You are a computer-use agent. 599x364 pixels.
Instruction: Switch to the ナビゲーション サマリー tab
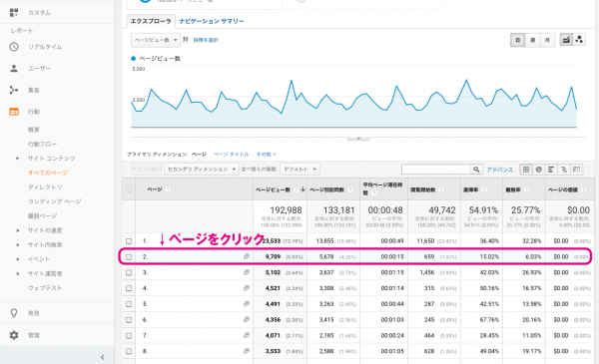pos(212,21)
